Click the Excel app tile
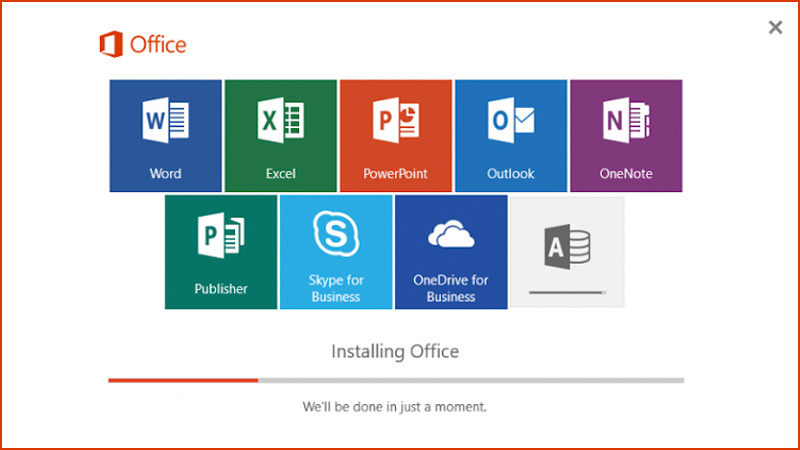Screen dimensions: 800x450 point(281,136)
